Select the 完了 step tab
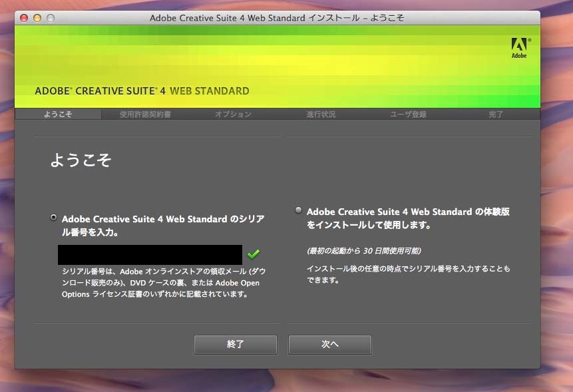 [x=496, y=114]
